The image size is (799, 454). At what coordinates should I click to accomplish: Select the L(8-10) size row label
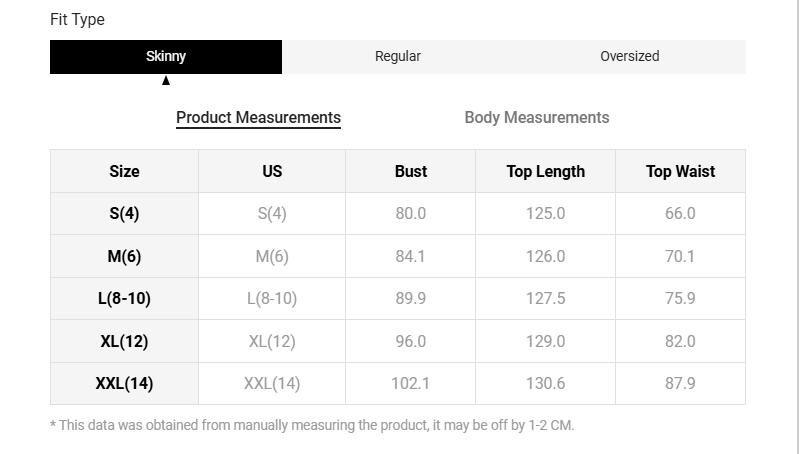tap(124, 299)
